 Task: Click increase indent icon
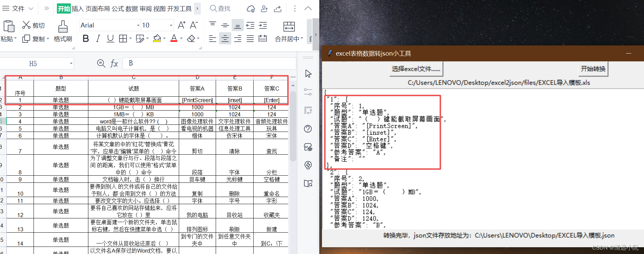point(263,25)
